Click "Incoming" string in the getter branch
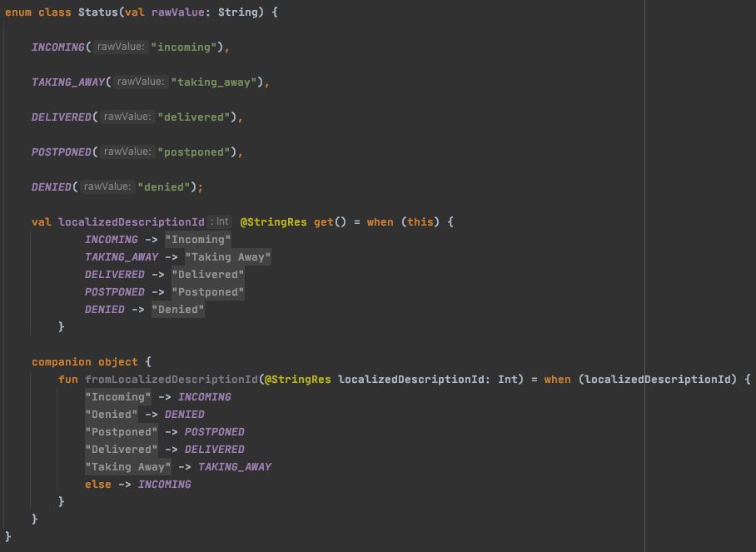This screenshot has width=756, height=552. [198, 240]
